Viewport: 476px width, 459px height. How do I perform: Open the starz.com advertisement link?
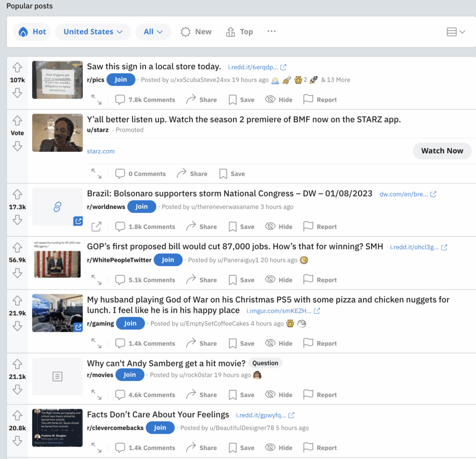100,151
